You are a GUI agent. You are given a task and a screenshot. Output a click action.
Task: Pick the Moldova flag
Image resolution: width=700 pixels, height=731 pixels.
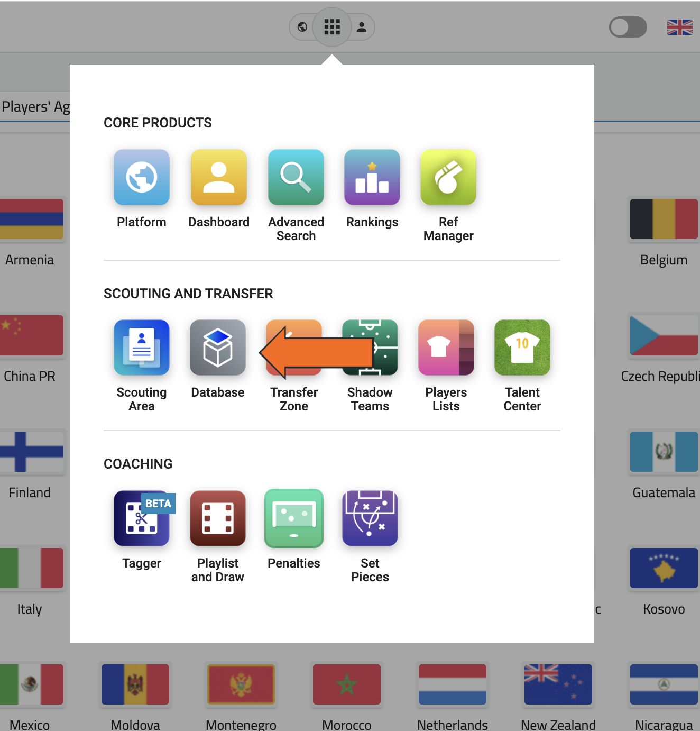tap(135, 684)
